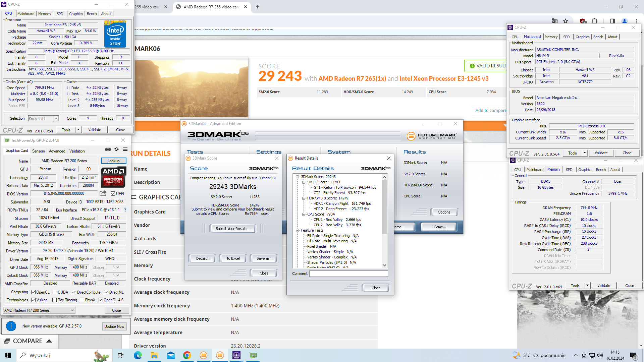The height and width of the screenshot is (362, 644).
Task: Toggle the DirectML checkbox
Action: pyautogui.click(x=106, y=292)
